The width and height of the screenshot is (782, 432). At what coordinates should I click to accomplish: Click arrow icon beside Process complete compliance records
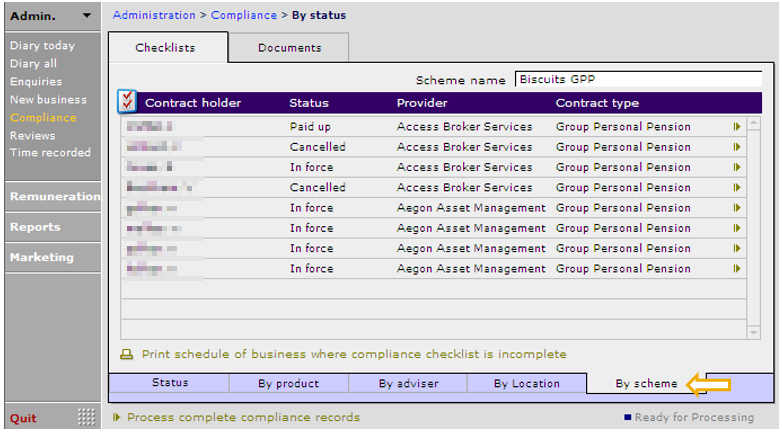click(117, 417)
